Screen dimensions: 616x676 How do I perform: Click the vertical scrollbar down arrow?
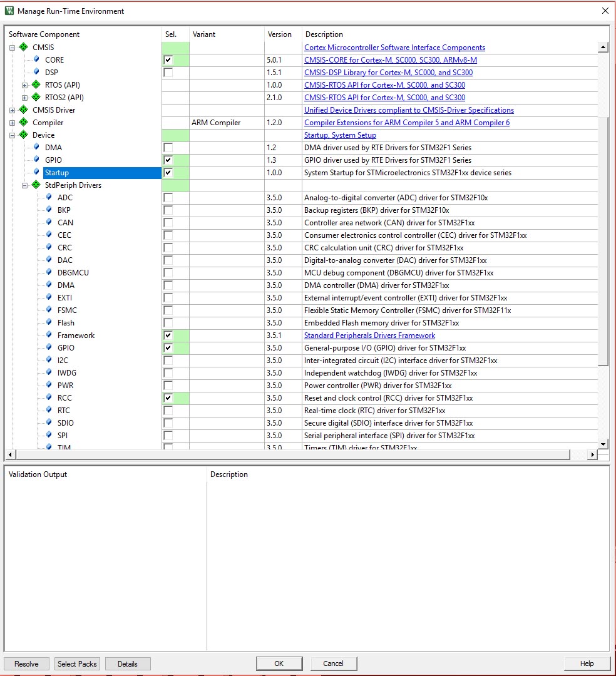tap(603, 443)
